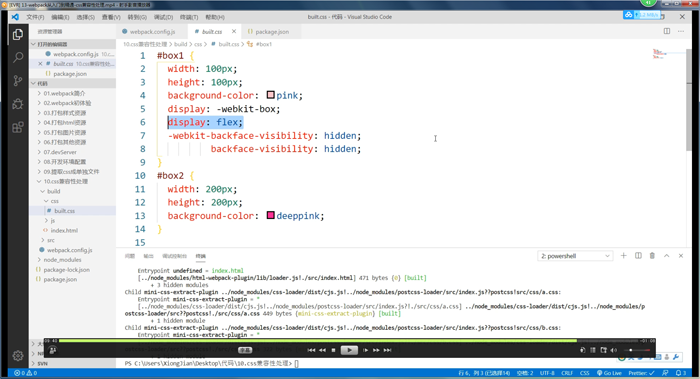Adjust the media player volume slider

point(637,350)
